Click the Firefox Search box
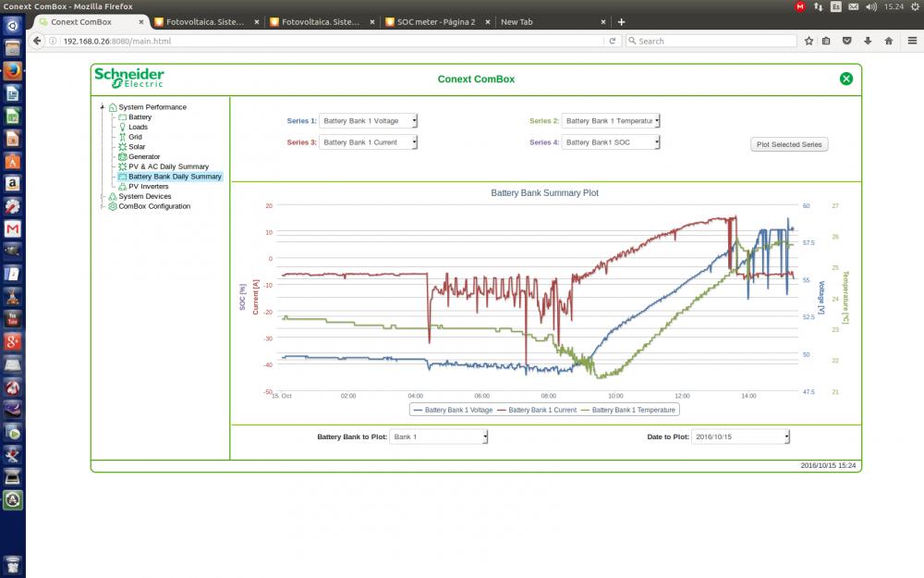This screenshot has width=924, height=578. point(711,41)
